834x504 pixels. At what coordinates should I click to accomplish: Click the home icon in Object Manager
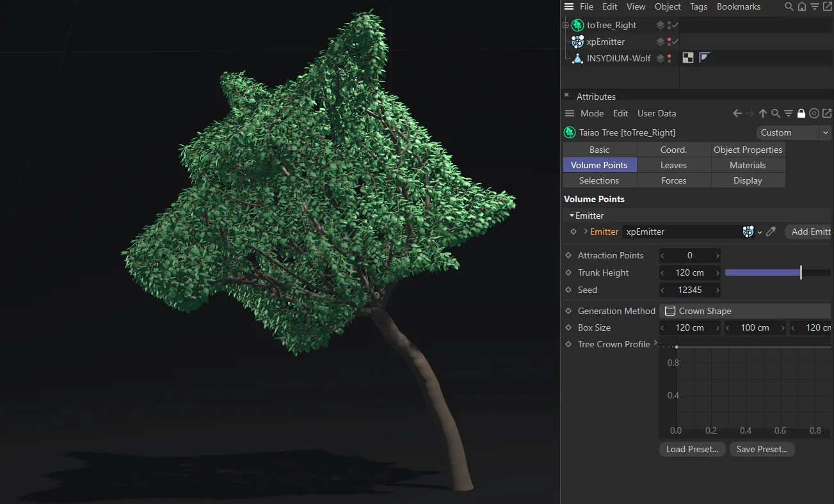point(801,6)
